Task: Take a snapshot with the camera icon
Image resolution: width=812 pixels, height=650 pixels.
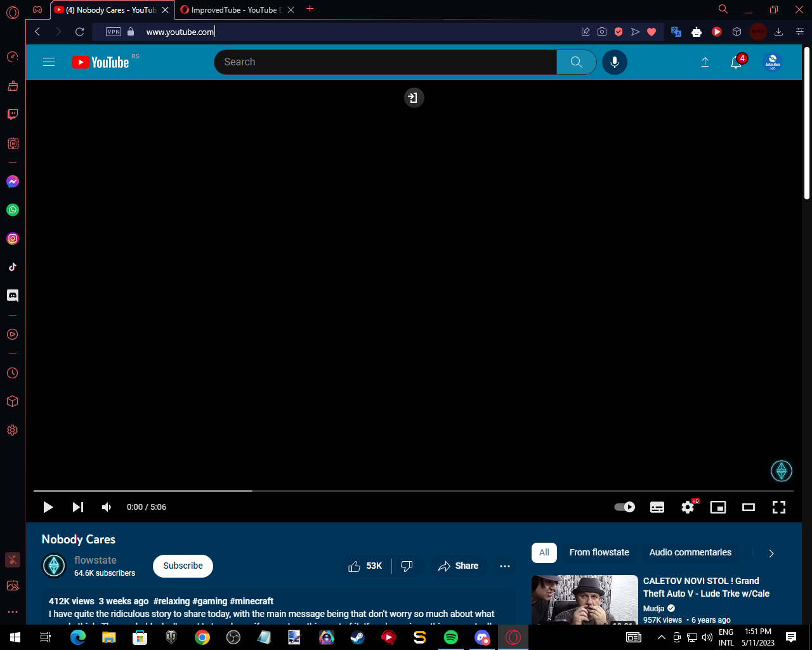Action: coord(602,32)
